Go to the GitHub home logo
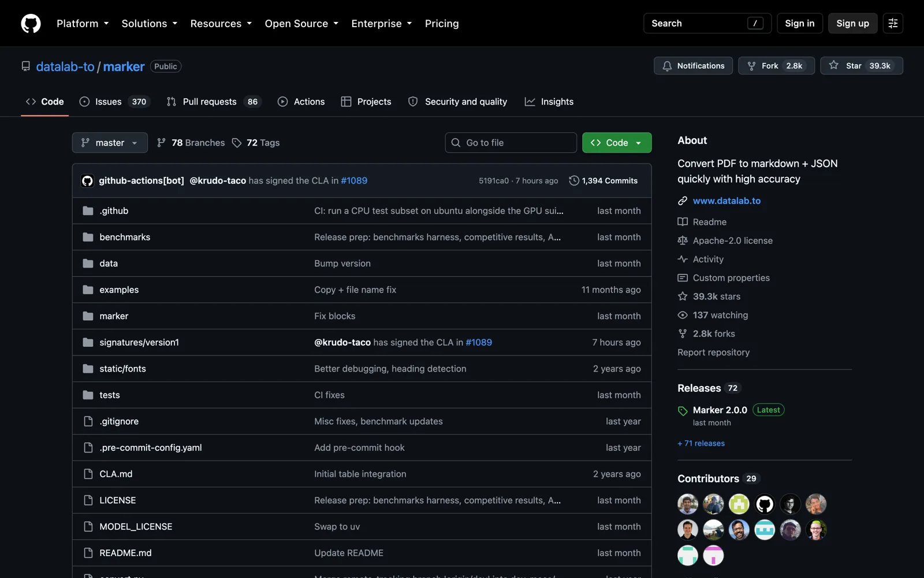Viewport: 924px width, 578px height. [31, 23]
